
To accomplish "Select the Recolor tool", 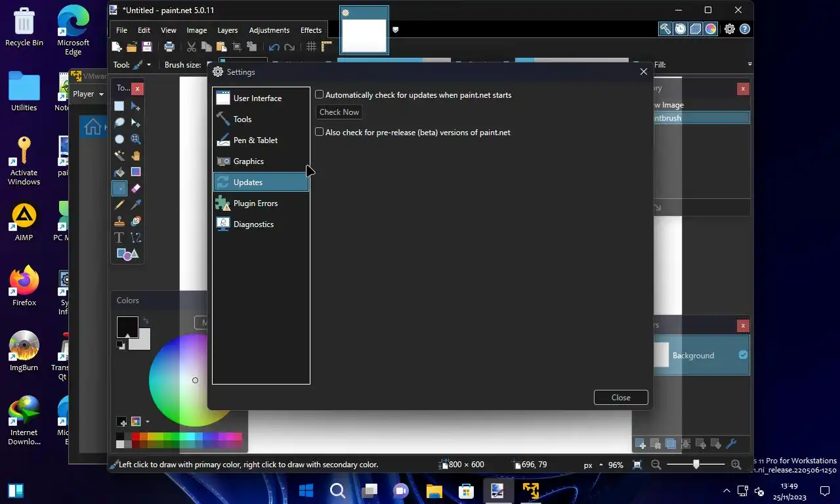I will pos(136,221).
